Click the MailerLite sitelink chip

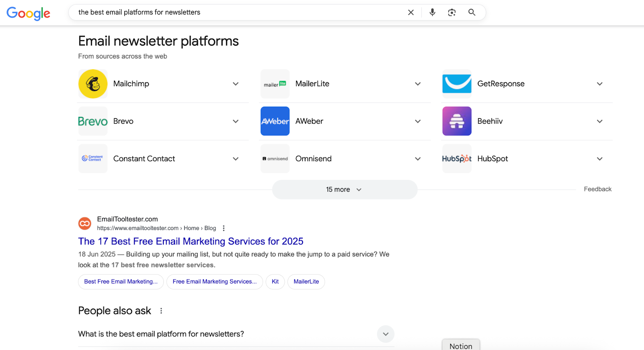coord(306,282)
